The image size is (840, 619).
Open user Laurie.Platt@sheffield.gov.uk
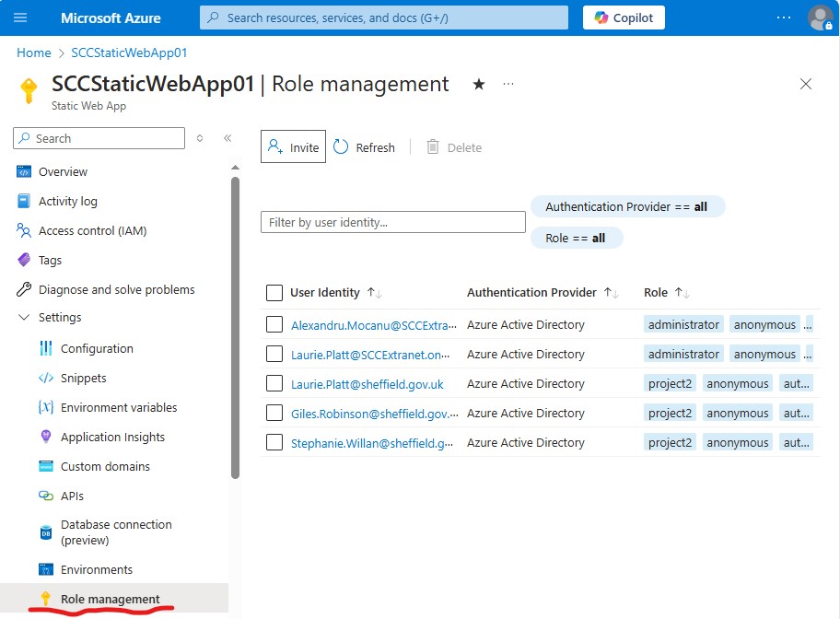click(367, 384)
